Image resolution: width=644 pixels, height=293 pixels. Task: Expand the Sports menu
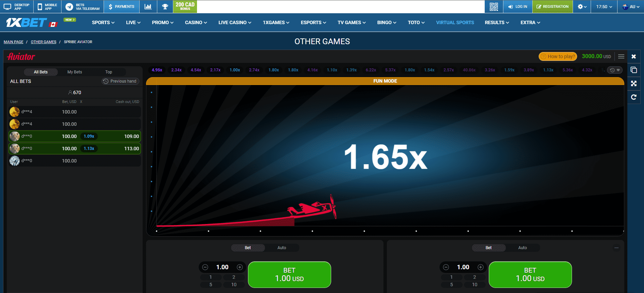pos(103,22)
